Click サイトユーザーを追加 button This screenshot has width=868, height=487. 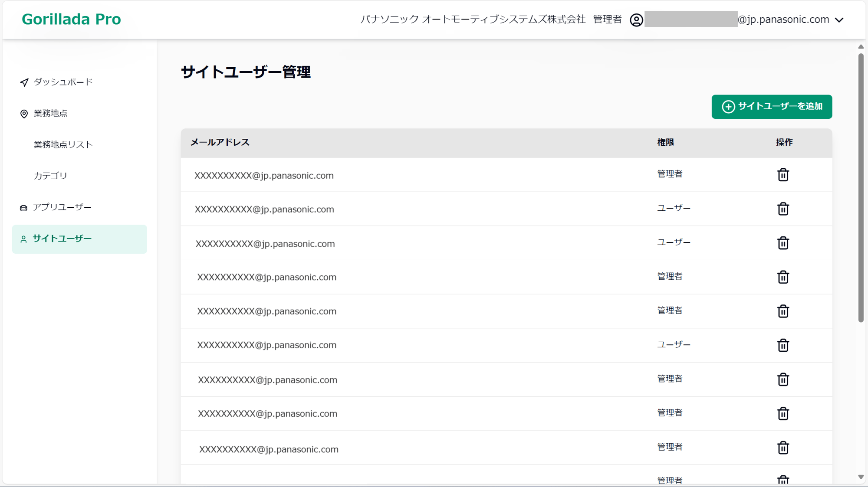pos(772,107)
